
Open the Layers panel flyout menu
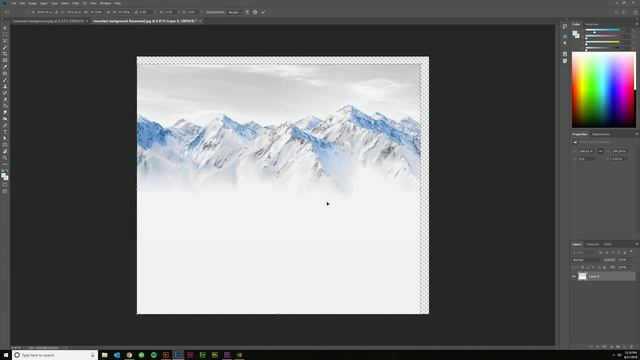[x=636, y=244]
